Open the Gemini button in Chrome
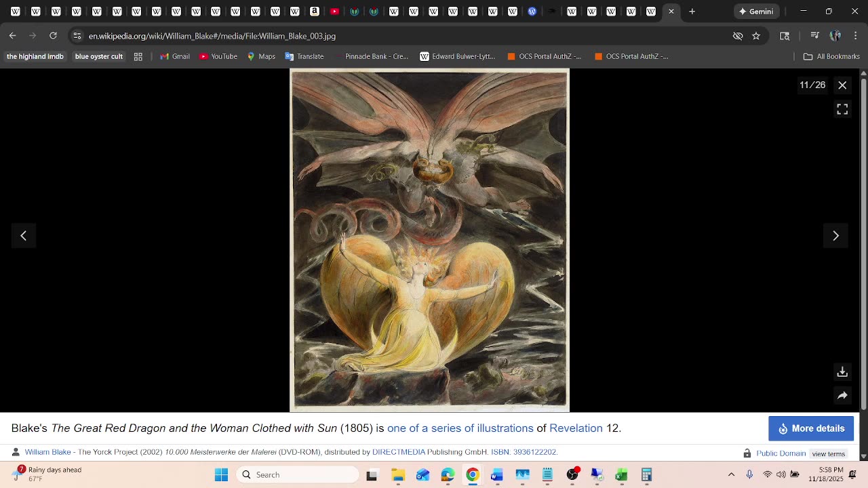Screen dimensions: 868x488 point(756,12)
